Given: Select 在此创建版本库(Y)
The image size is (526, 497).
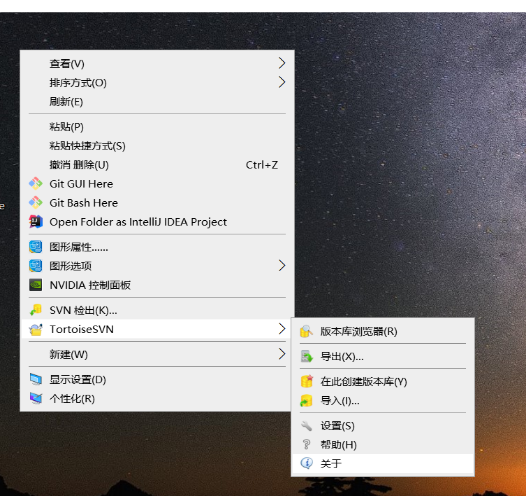Looking at the screenshot, I should [x=383, y=382].
